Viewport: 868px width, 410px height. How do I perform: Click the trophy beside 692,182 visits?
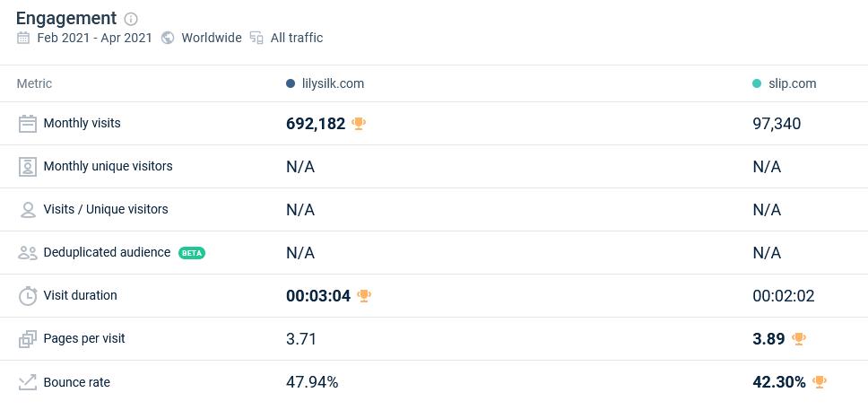tap(359, 124)
